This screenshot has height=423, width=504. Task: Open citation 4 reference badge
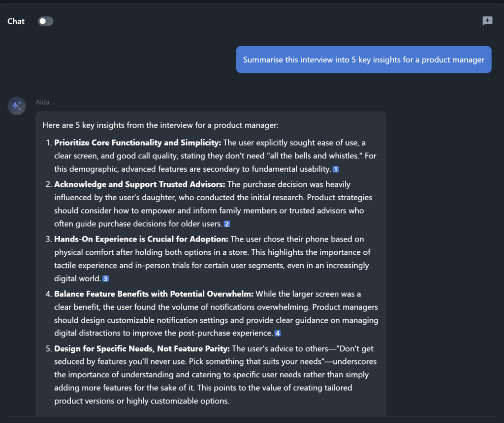tap(278, 333)
